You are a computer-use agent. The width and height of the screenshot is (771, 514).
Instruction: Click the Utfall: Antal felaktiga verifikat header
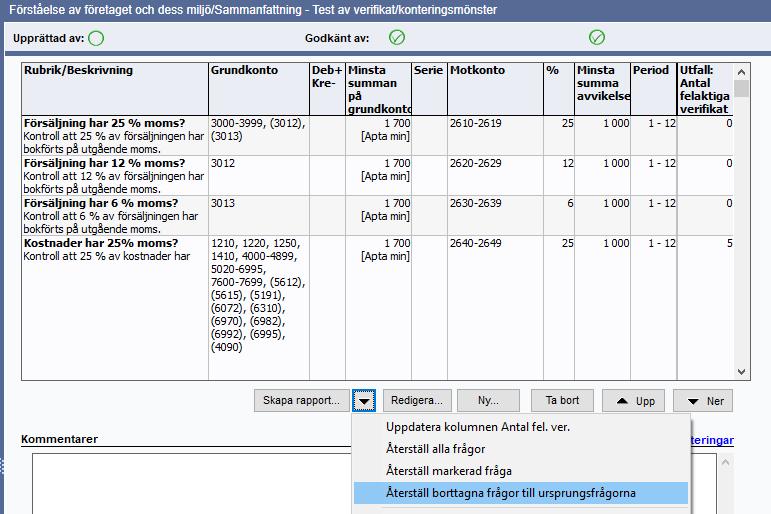705,89
